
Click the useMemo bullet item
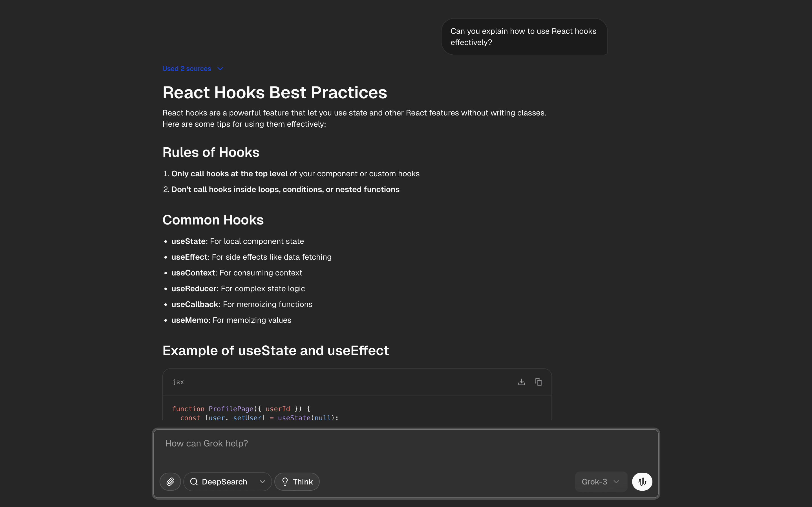[x=231, y=320]
